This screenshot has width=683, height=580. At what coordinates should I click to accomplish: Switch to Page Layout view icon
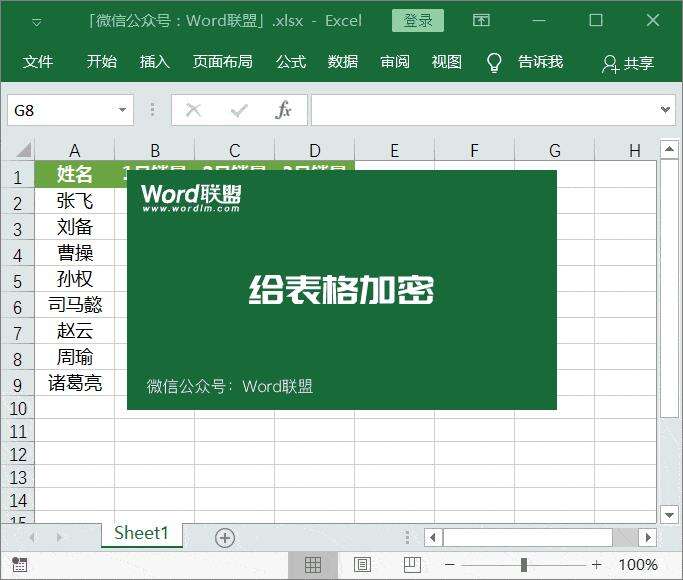point(362,565)
